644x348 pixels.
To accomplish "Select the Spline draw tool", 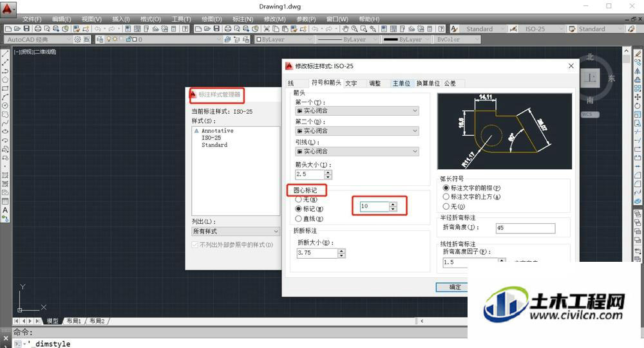I will pyautogui.click(x=5, y=123).
